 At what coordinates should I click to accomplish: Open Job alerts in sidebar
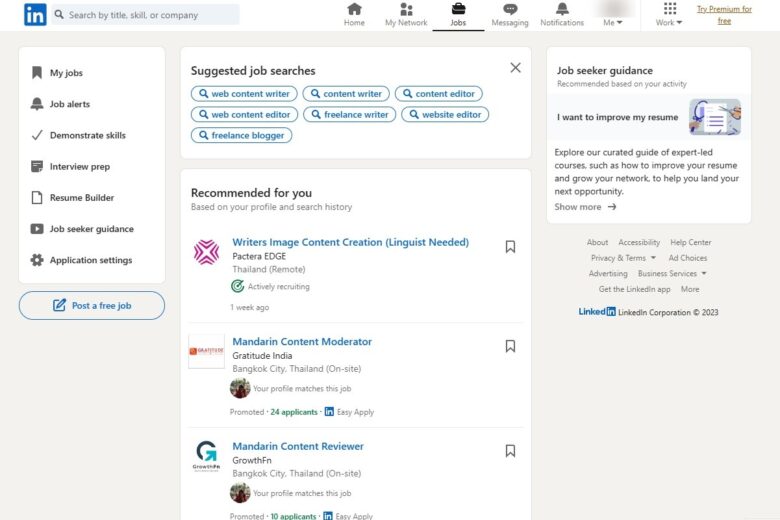[x=69, y=104]
